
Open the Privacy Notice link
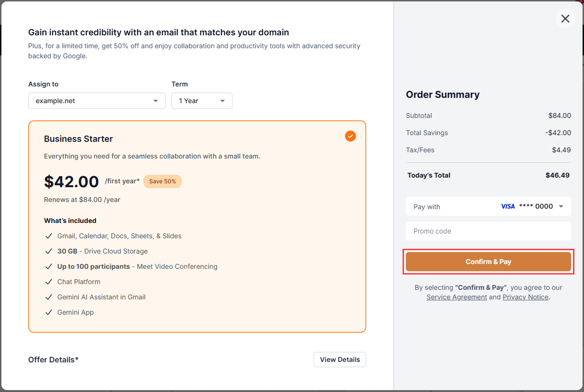(x=525, y=297)
